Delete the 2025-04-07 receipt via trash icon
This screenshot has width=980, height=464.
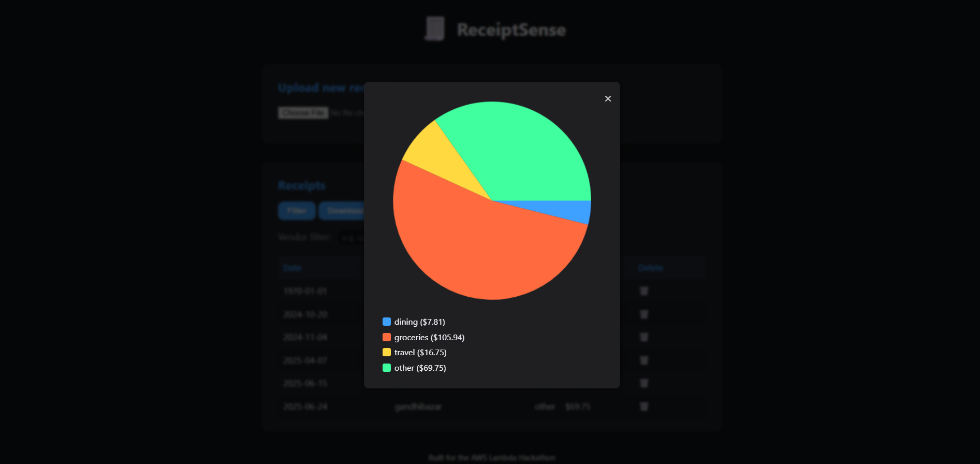pyautogui.click(x=644, y=360)
